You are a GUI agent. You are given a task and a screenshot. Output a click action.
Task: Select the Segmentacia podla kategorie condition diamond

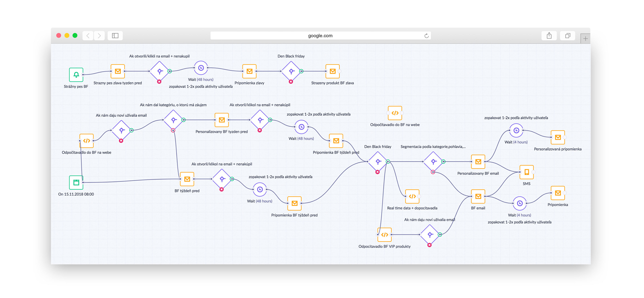pyautogui.click(x=433, y=162)
